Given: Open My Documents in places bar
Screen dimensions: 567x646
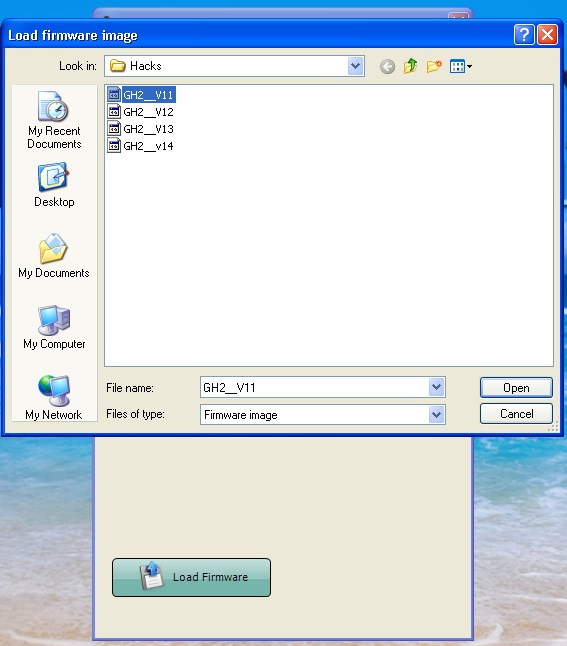Looking at the screenshot, I should coord(54,256).
